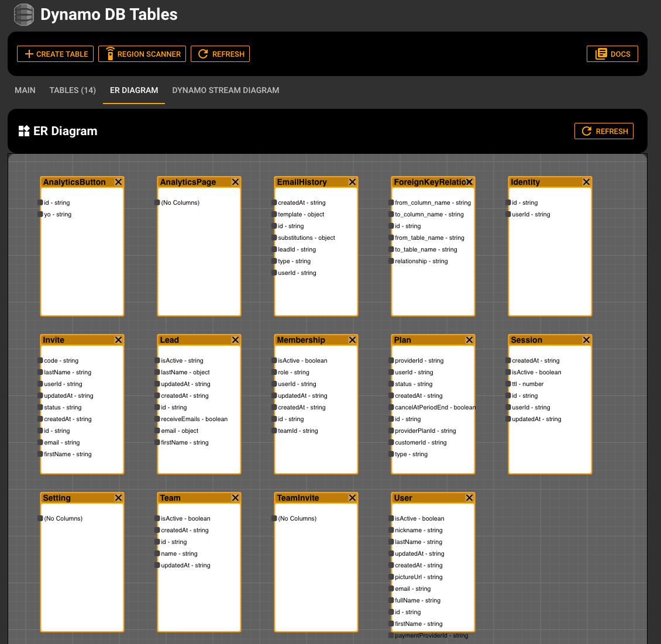Click the port beside Lead receiveEmails column

click(157, 419)
